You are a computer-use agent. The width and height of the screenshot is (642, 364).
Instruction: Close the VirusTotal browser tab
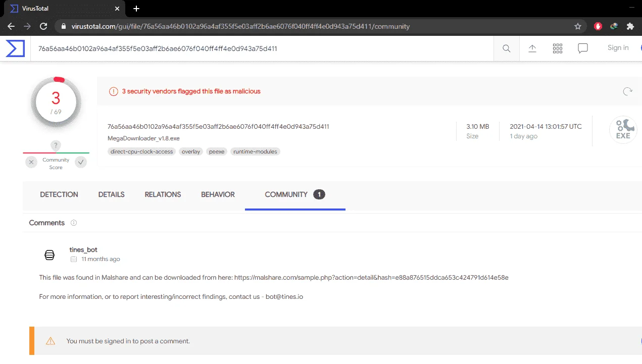click(117, 9)
